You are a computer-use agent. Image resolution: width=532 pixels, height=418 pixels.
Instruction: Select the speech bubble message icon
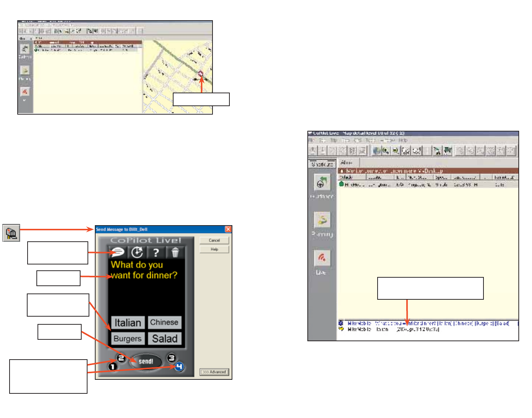118,252
